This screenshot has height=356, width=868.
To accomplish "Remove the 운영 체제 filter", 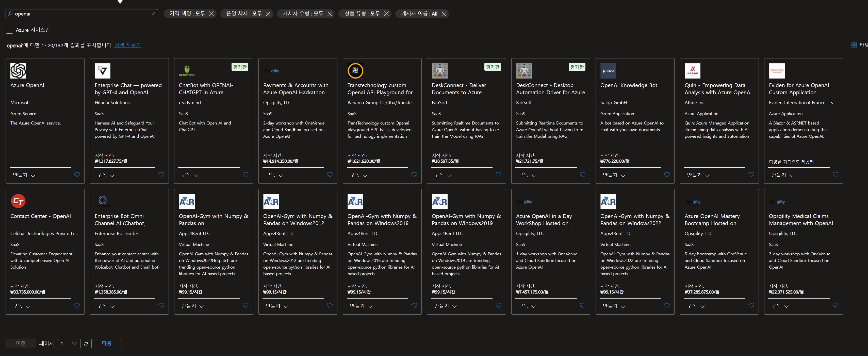I will pyautogui.click(x=268, y=14).
